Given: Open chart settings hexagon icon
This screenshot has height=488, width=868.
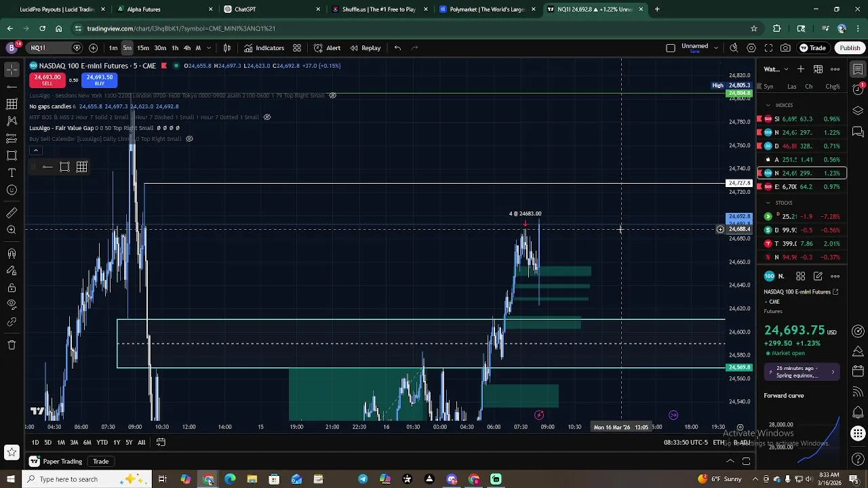Looking at the screenshot, I should click(751, 48).
